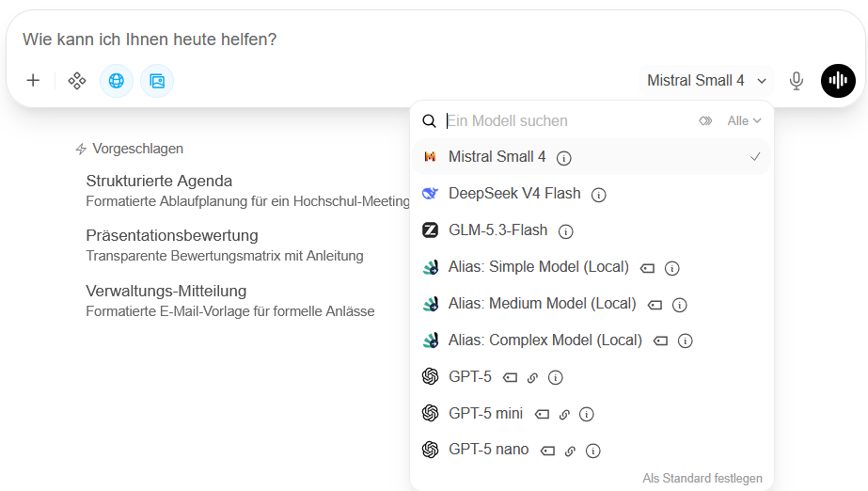Open the integrations diamond-grid icon

pos(77,81)
